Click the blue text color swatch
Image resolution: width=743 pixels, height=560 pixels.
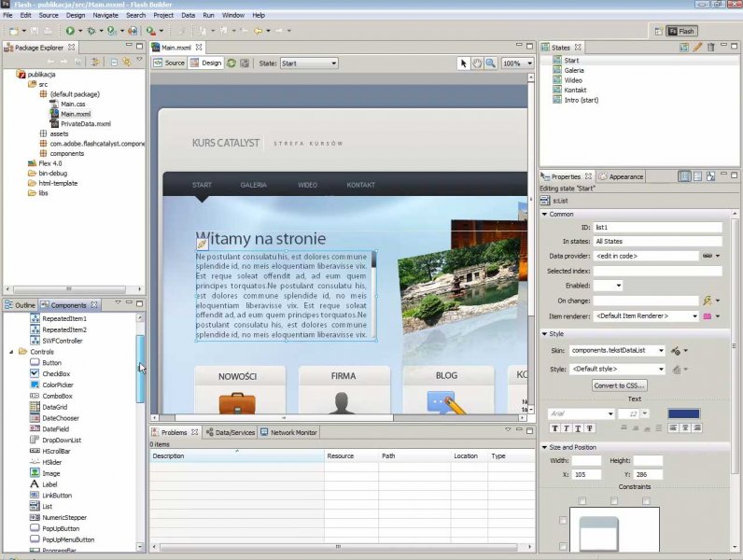[683, 413]
